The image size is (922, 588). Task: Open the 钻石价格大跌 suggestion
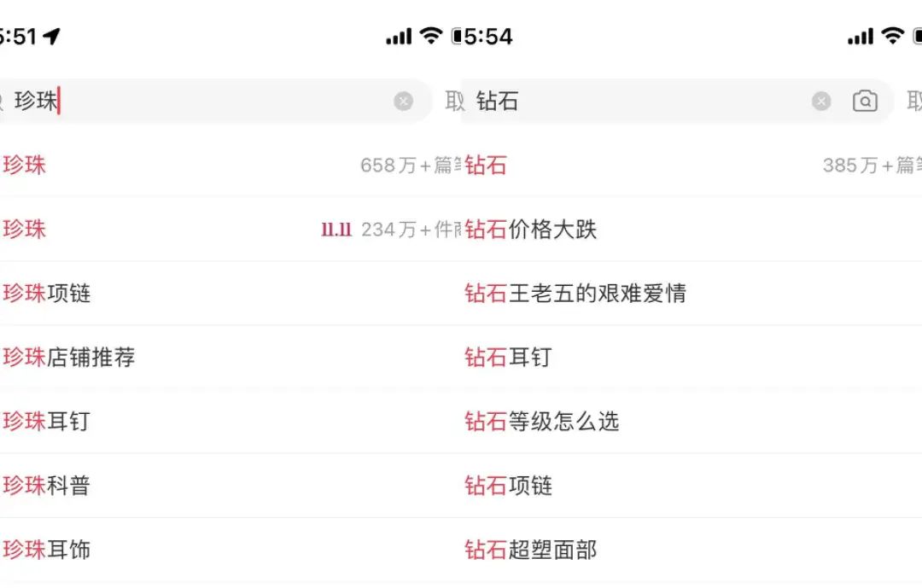pos(531,230)
